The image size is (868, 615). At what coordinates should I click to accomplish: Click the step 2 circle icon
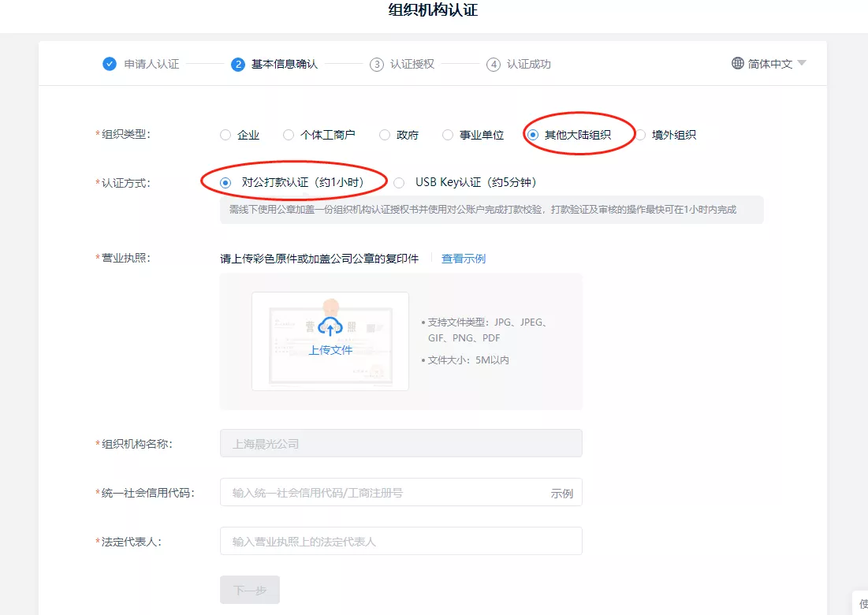coord(237,64)
